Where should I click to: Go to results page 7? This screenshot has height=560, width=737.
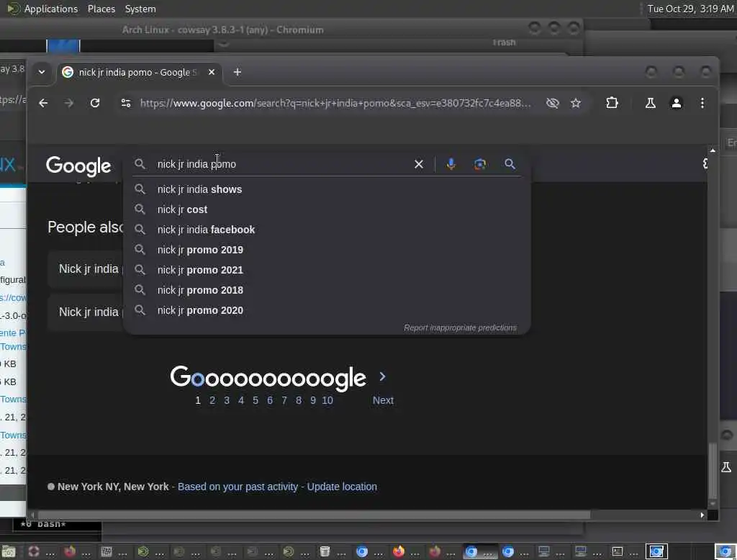click(284, 401)
